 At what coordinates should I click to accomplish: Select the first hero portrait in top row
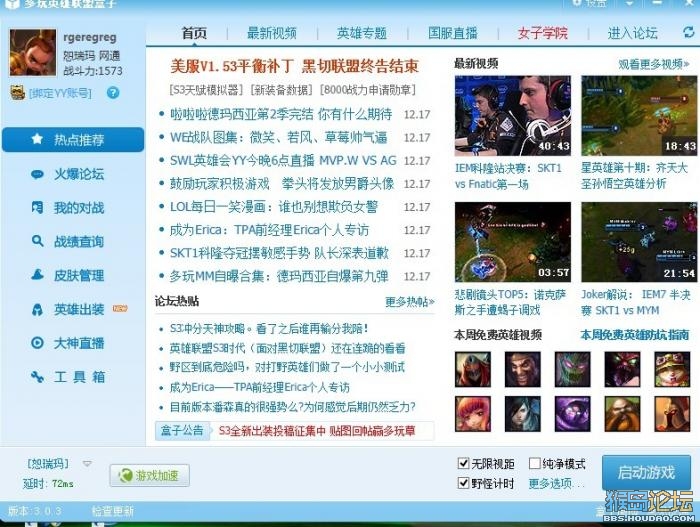click(x=473, y=369)
